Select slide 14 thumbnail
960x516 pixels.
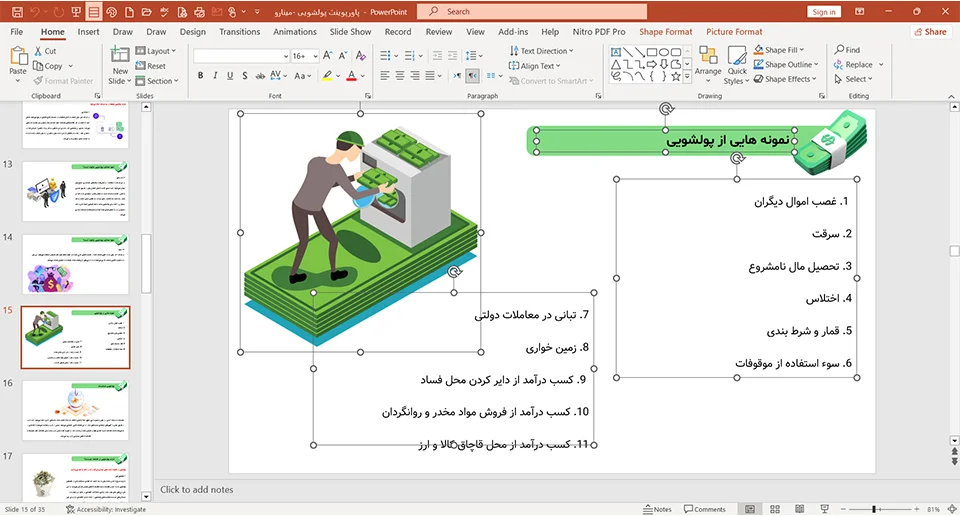pos(75,264)
